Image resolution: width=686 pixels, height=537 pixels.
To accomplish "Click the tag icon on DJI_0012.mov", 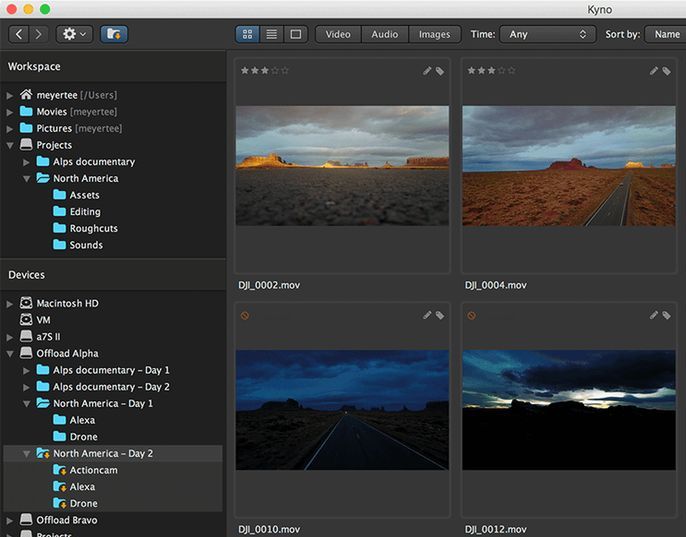I will [667, 315].
